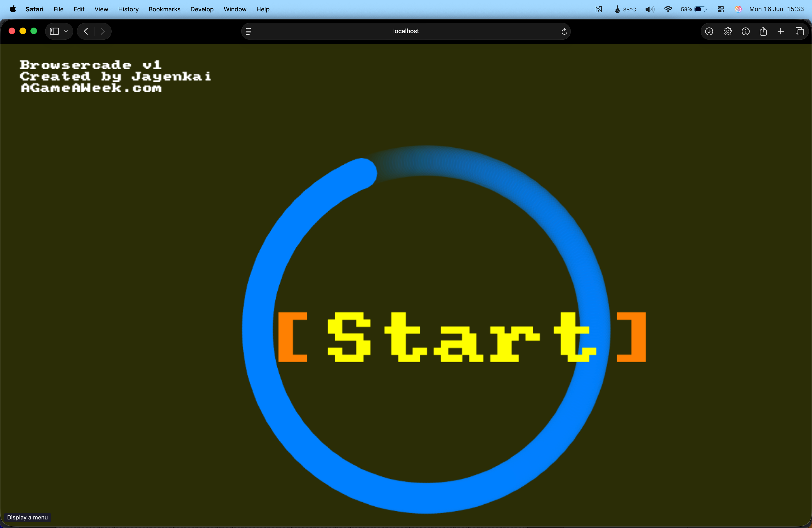Click the orange left bracket of Start

(293, 337)
